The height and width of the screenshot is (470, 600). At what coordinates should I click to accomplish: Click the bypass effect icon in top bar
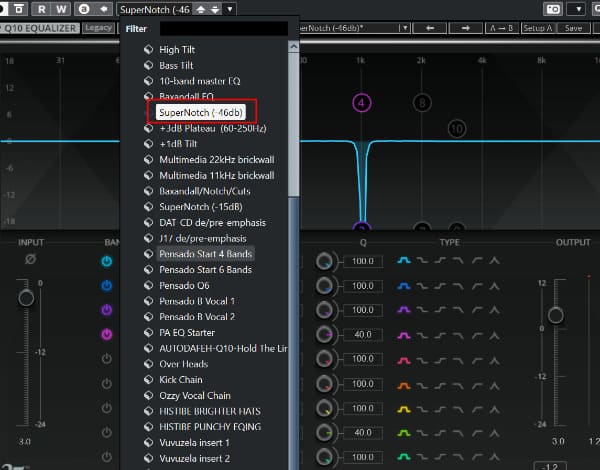click(x=19, y=9)
